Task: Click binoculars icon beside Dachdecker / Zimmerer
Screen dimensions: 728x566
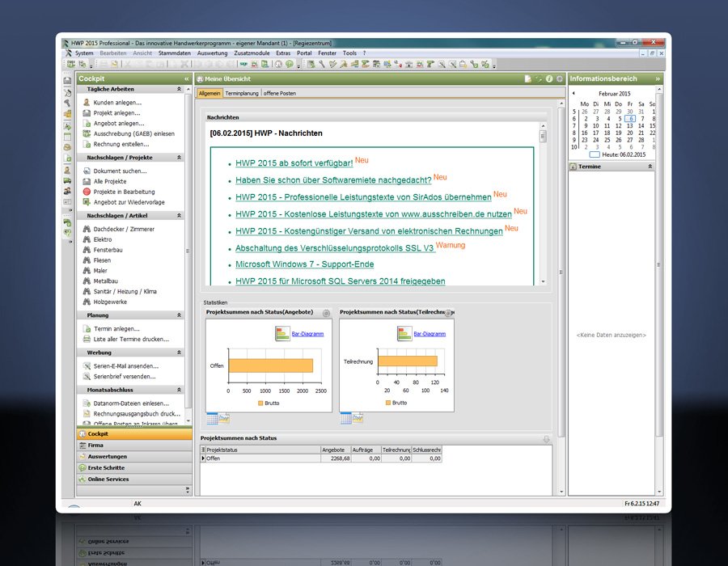Action: [x=87, y=229]
